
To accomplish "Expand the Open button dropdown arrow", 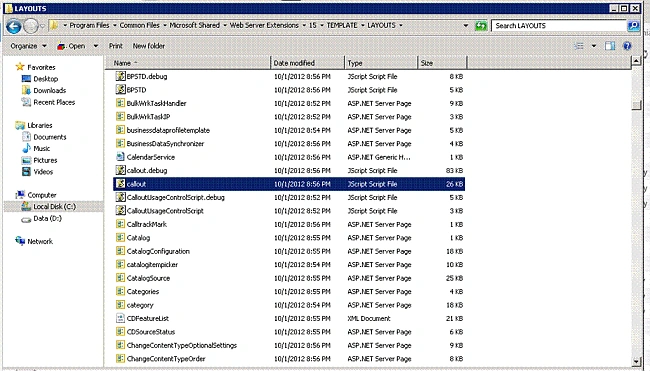I will (96, 46).
